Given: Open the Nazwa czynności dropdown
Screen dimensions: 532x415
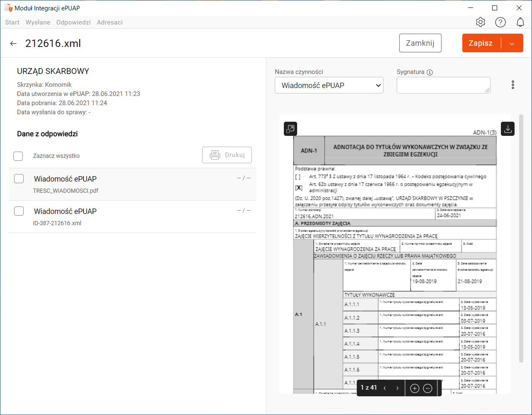Looking at the screenshot, I should coord(329,86).
